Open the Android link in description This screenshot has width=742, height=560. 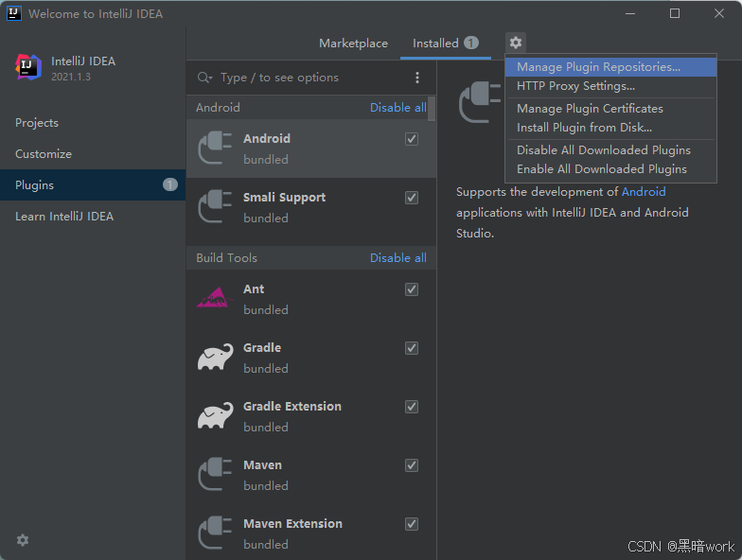644,191
